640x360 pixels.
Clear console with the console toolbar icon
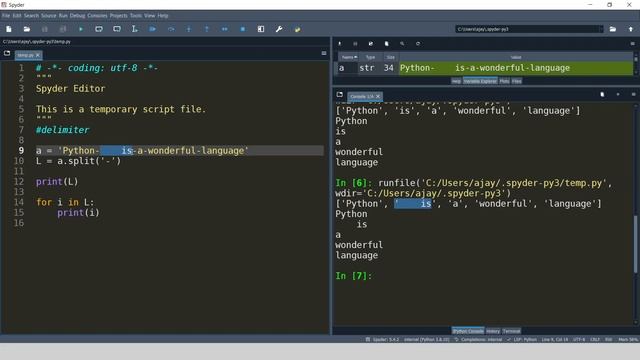pos(602,95)
